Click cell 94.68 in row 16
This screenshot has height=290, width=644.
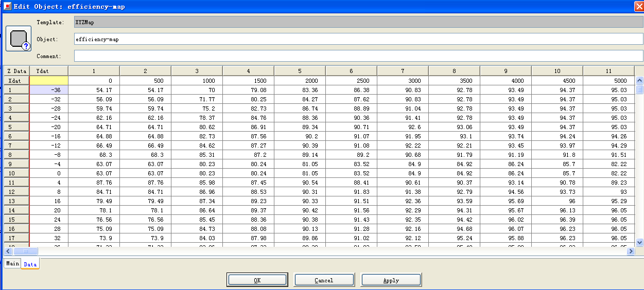click(454, 229)
